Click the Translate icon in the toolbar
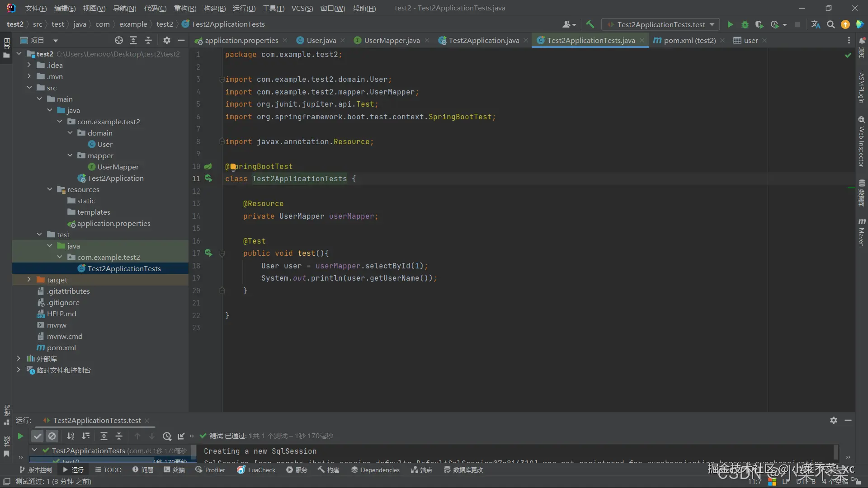This screenshot has height=488, width=868. pos(816,24)
